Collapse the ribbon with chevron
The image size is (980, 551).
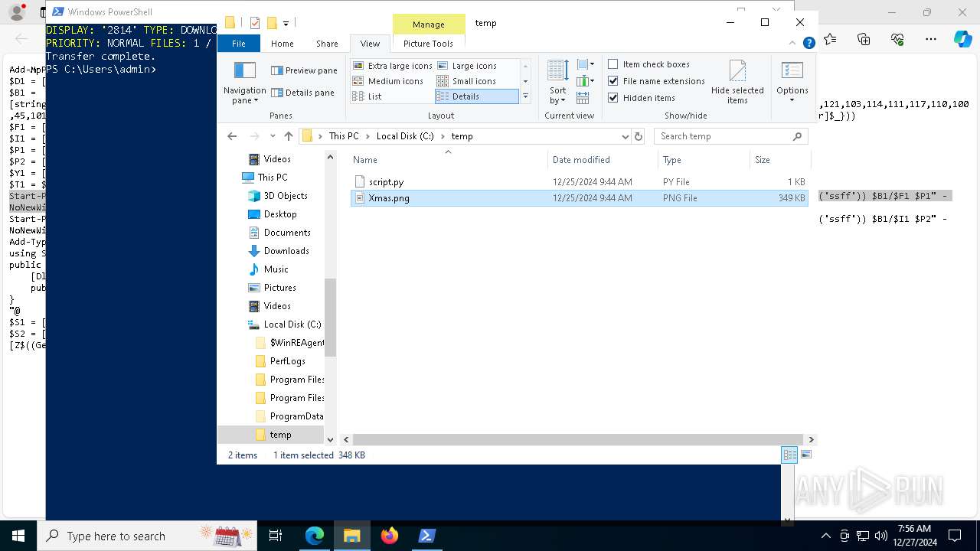[x=793, y=44]
